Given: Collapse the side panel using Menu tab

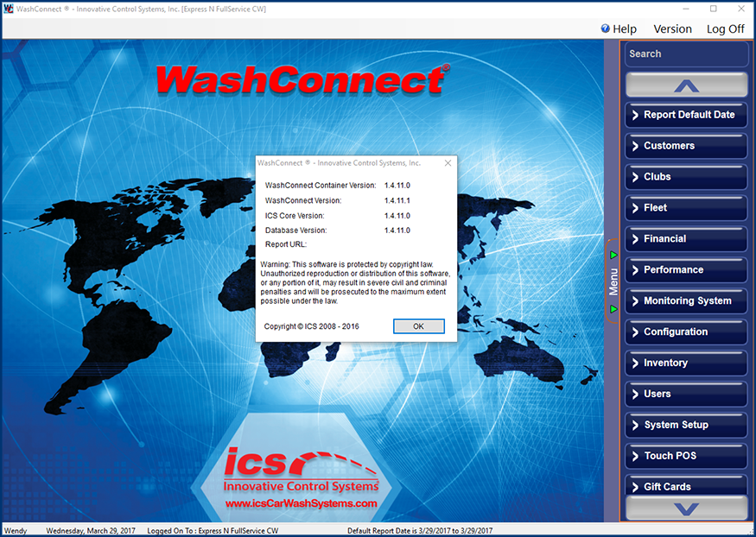Looking at the screenshot, I should (613, 281).
